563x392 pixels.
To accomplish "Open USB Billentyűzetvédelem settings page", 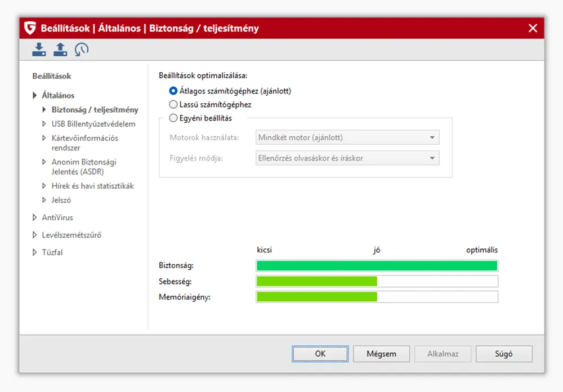I will click(x=93, y=124).
